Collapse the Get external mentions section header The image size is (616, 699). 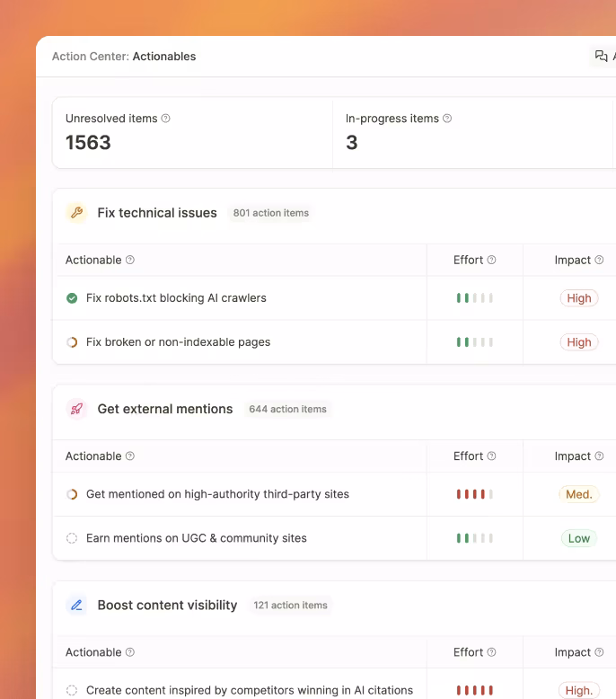[165, 409]
